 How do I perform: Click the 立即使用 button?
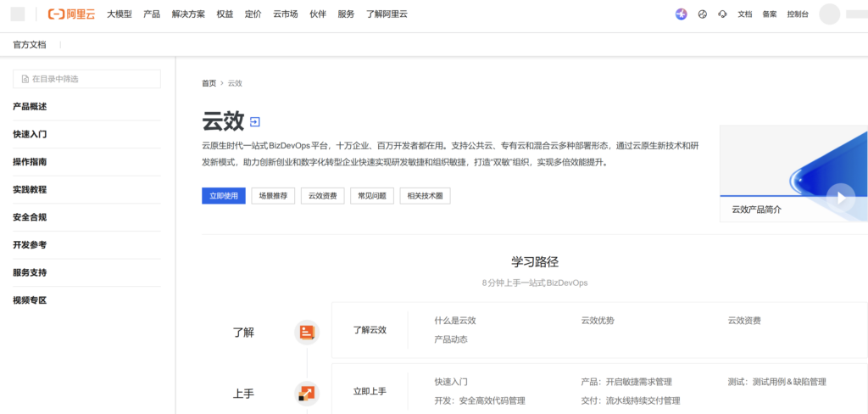[224, 196]
